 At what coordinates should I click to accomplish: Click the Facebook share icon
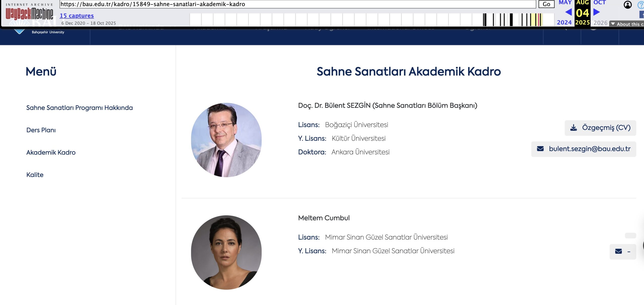click(642, 15)
